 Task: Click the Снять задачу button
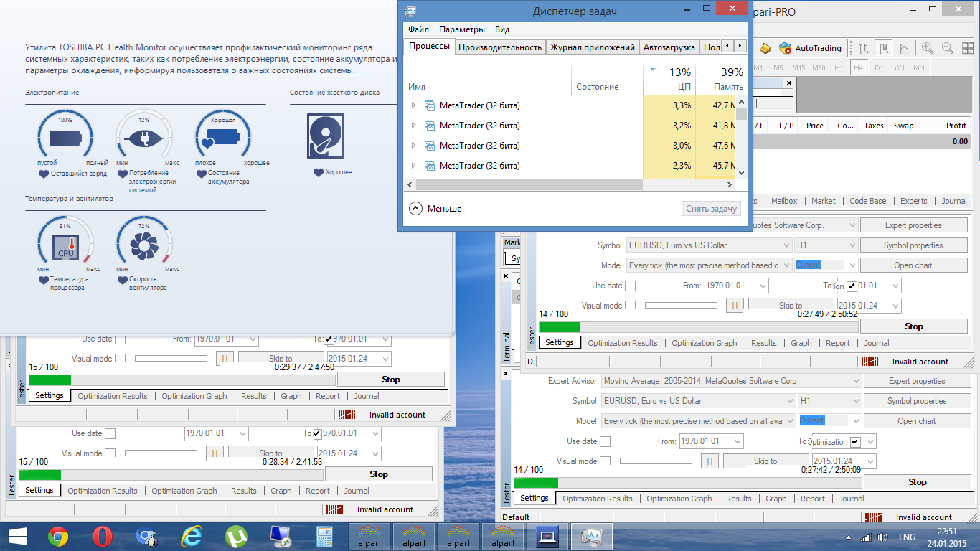[x=711, y=209]
